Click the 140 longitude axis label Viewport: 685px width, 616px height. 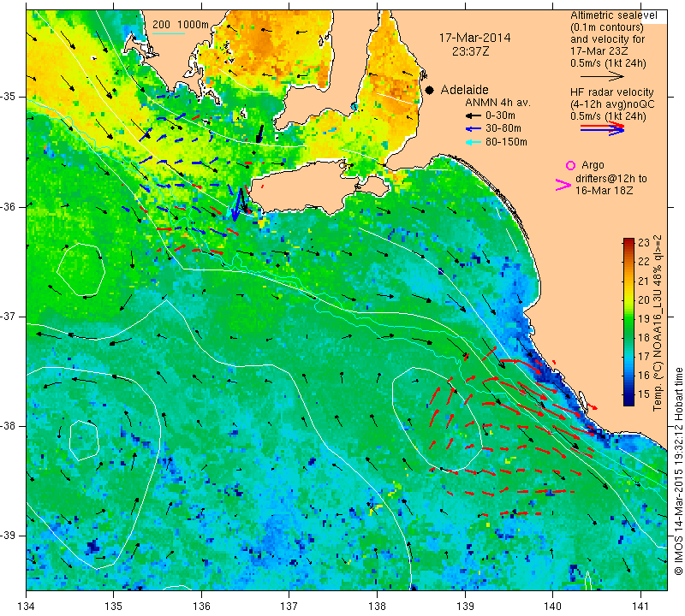pos(552,607)
